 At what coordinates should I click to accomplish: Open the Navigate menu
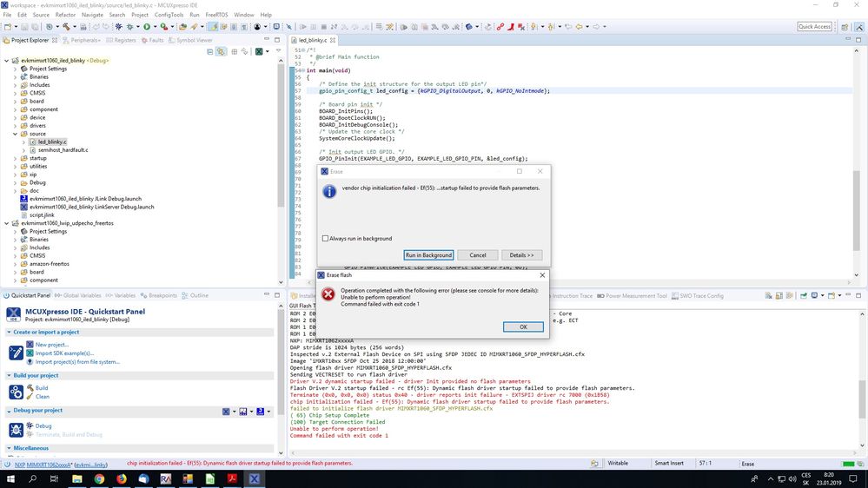point(92,15)
